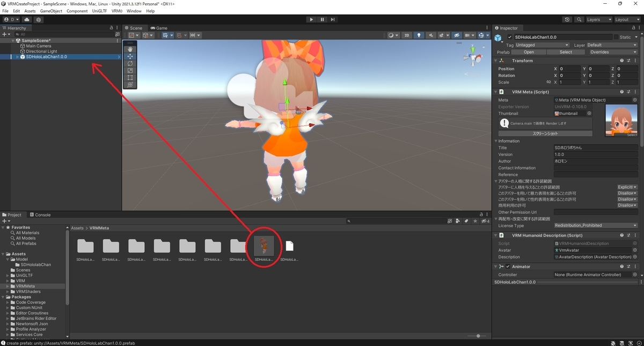Select the Rotate tool in scene
The width and height of the screenshot is (644, 346).
coord(130,63)
